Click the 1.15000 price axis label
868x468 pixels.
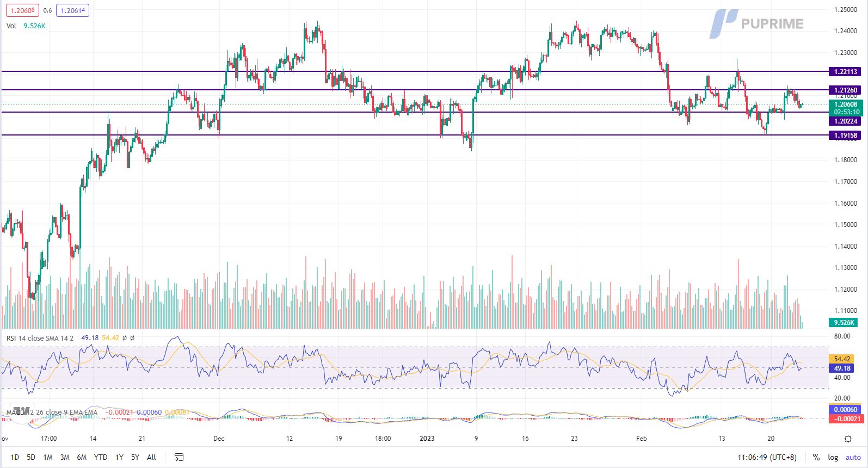(845, 225)
